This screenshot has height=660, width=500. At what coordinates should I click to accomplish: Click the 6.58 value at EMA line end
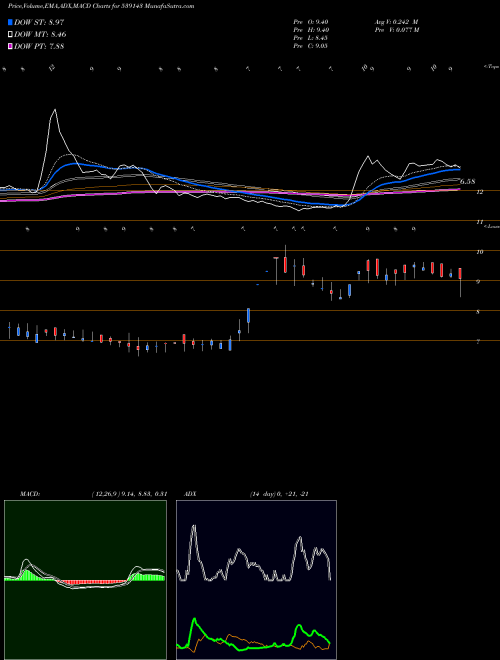pos(468,182)
